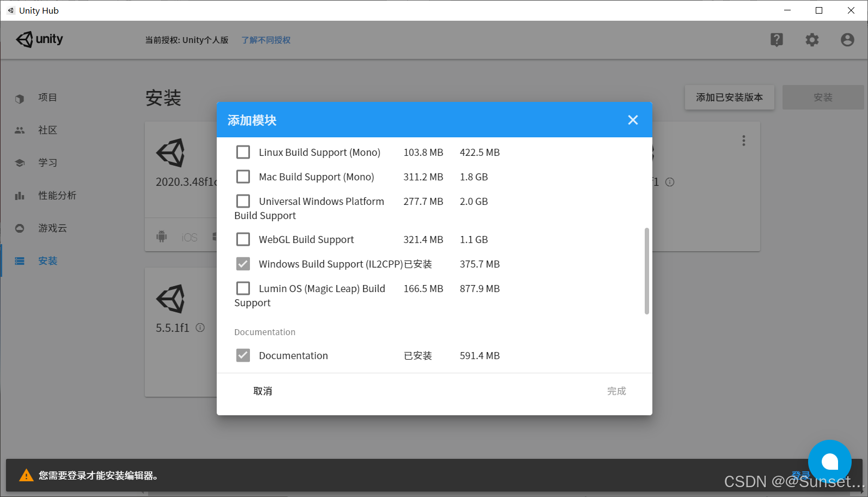Click 591.4 MB size for Documentation
The width and height of the screenshot is (868, 497).
point(480,356)
